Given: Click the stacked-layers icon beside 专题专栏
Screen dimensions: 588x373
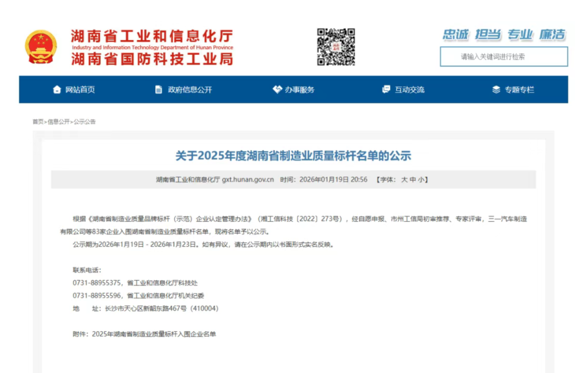Looking at the screenshot, I should [x=496, y=89].
